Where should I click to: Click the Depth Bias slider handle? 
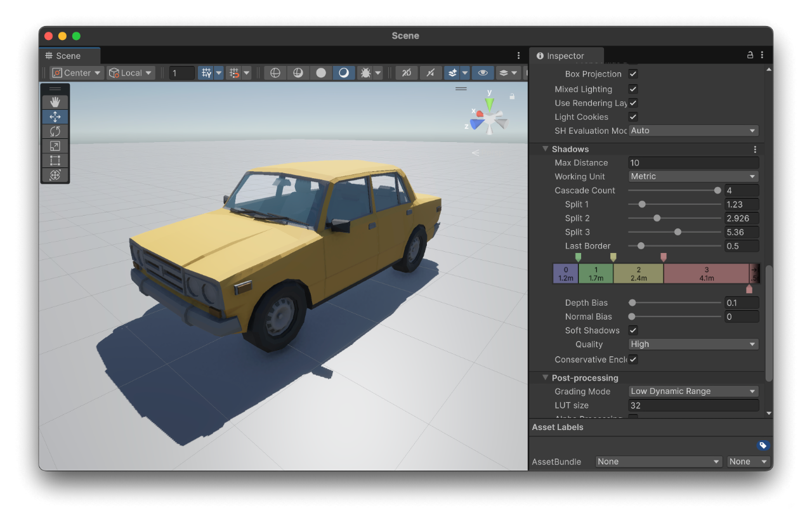(x=632, y=303)
